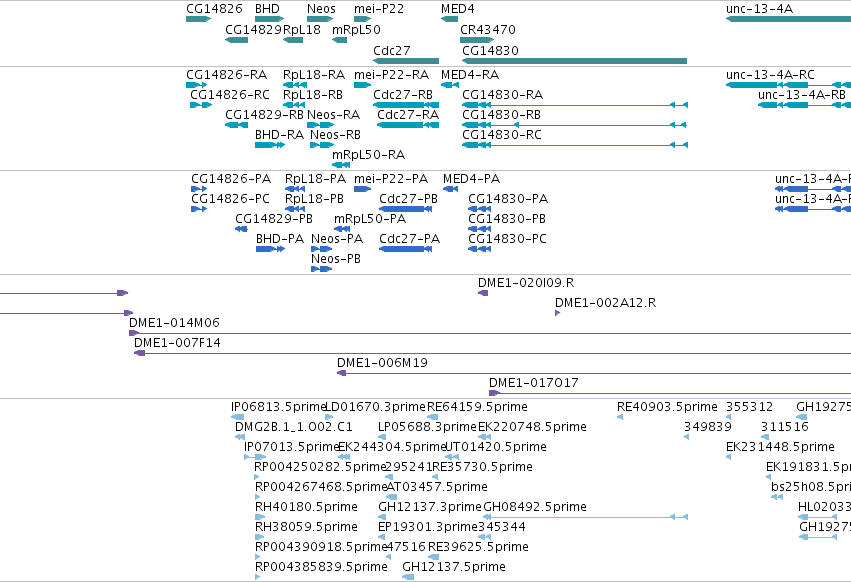Click protein MED4-PA

click(450, 189)
